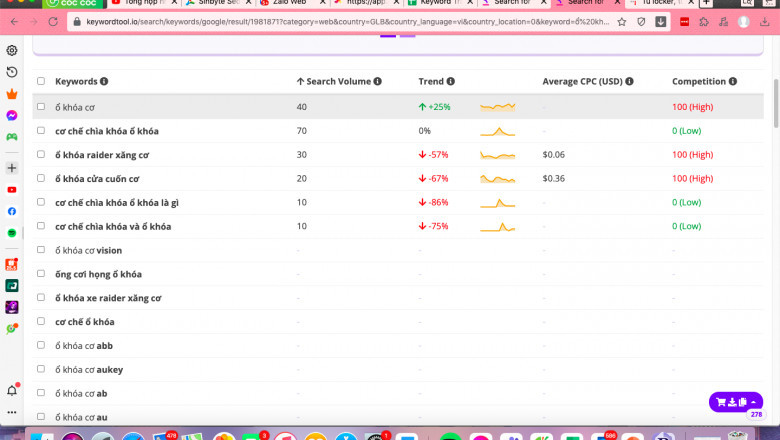Click the info icon beside Trend header

tap(450, 82)
